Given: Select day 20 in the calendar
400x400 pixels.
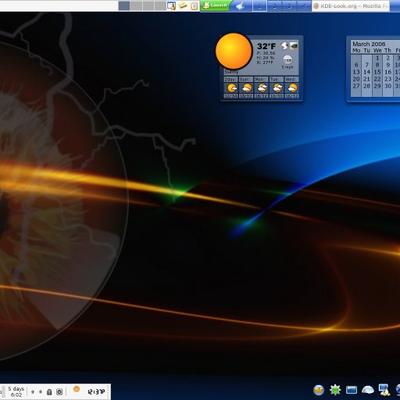Looking at the screenshot, I should [356, 79].
